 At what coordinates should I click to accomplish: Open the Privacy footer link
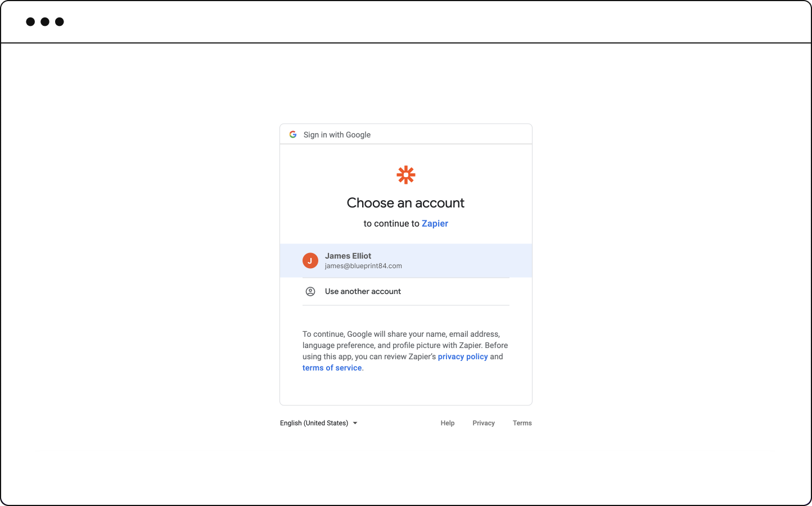point(484,423)
